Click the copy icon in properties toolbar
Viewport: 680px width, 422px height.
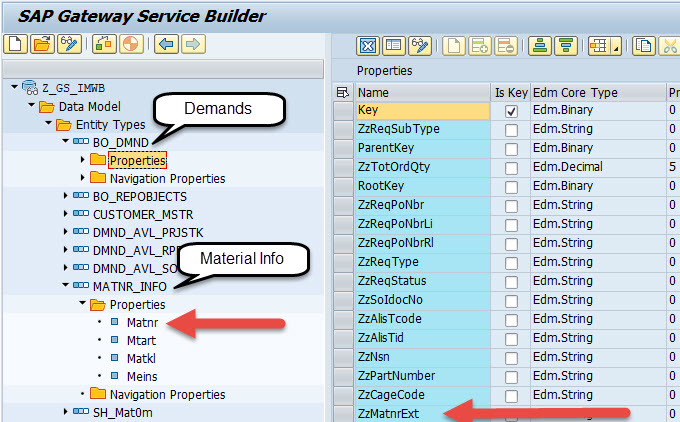[x=644, y=46]
